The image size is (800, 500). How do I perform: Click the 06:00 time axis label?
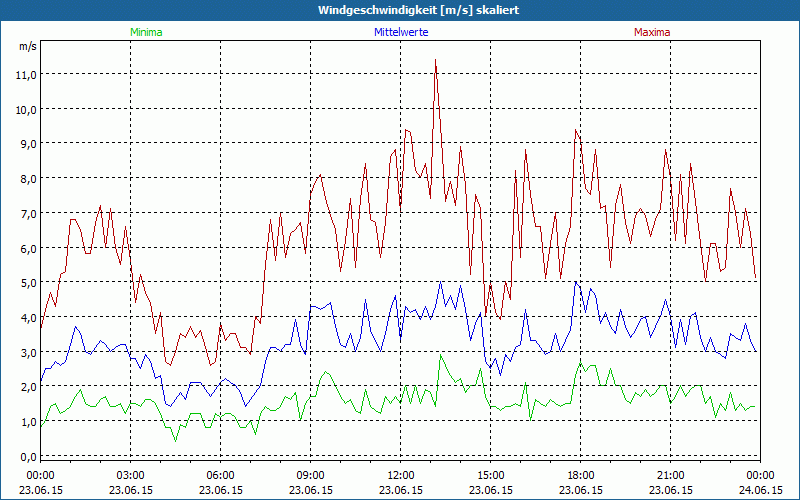[220, 475]
